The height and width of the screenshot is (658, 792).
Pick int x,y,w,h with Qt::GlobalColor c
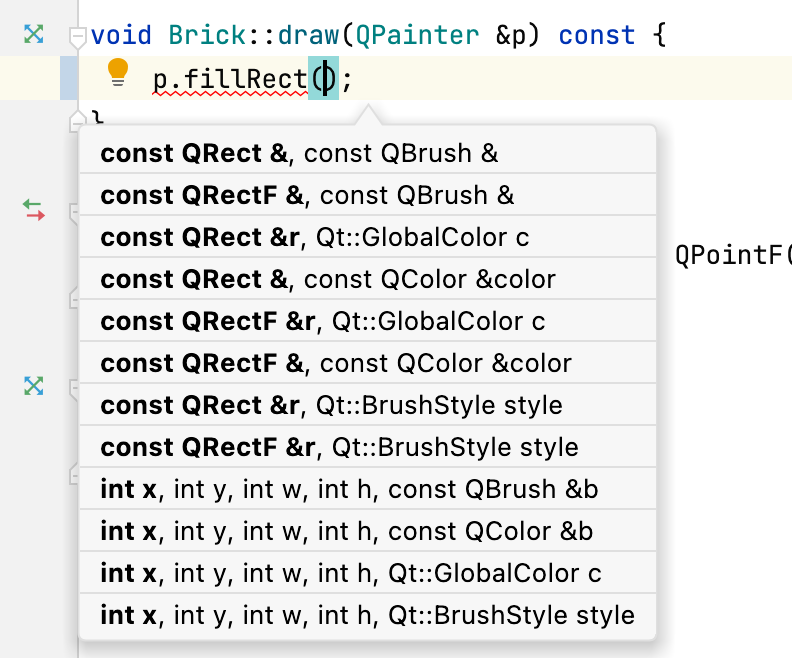(x=368, y=572)
